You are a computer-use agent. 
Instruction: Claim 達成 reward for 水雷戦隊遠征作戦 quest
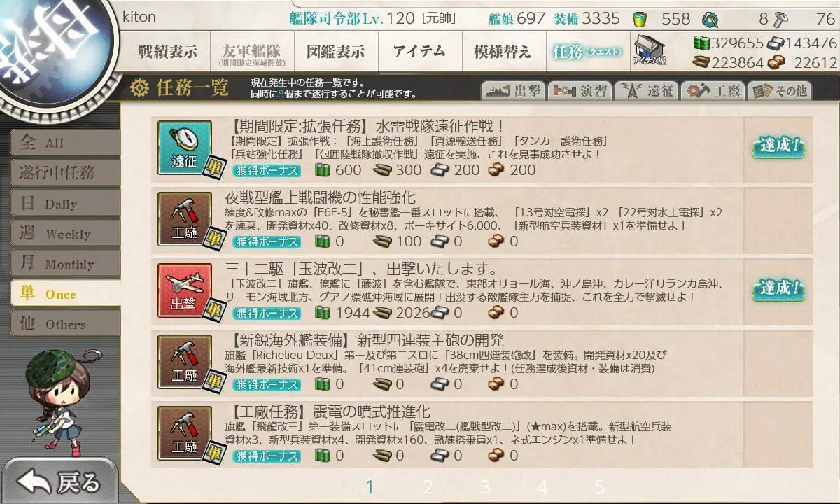pyautogui.click(x=778, y=147)
